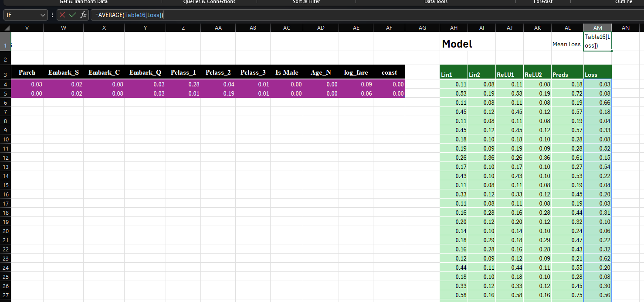Select column header AM

click(597, 28)
